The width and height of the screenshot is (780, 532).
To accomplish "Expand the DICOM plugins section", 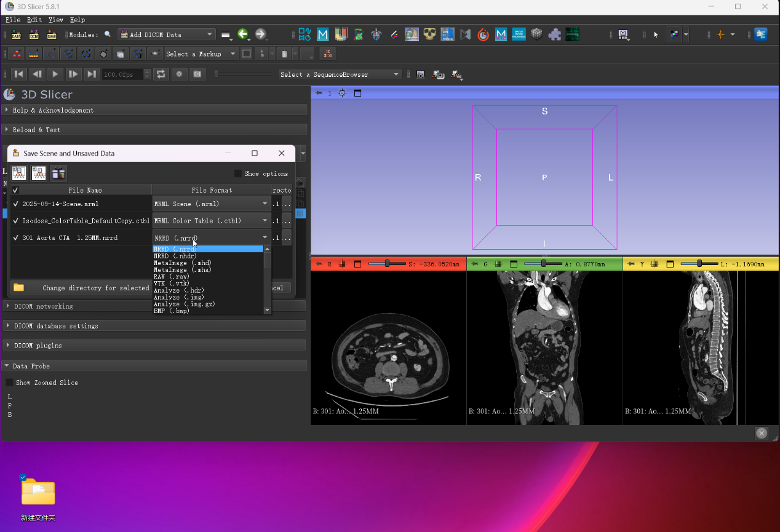I will coord(154,346).
